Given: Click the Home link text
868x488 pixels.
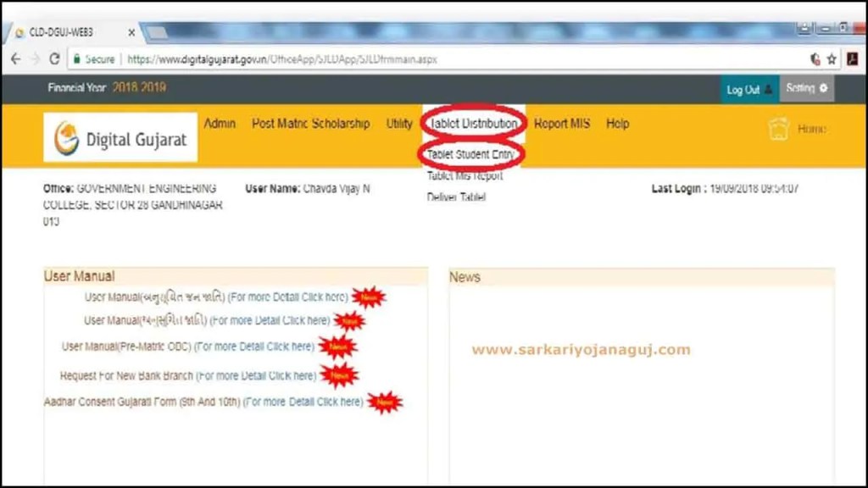Looking at the screenshot, I should (811, 129).
